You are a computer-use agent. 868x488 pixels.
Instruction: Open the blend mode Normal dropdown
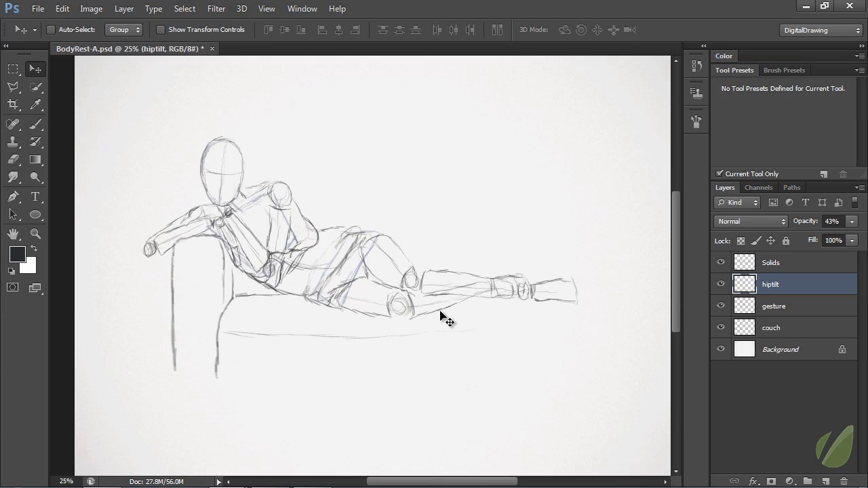(x=751, y=222)
